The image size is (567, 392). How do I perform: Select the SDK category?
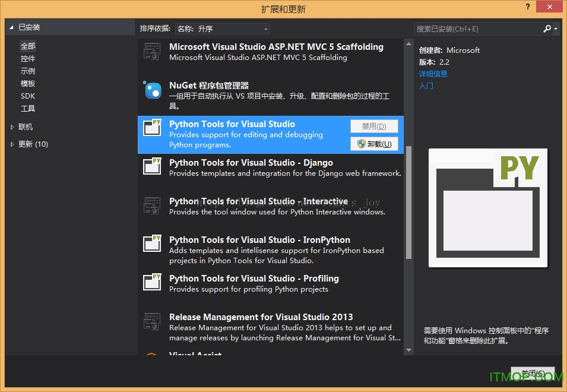point(28,96)
